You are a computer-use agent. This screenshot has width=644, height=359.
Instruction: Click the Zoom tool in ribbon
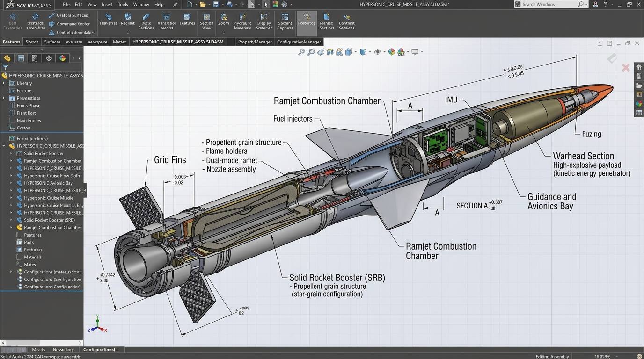tap(224, 20)
